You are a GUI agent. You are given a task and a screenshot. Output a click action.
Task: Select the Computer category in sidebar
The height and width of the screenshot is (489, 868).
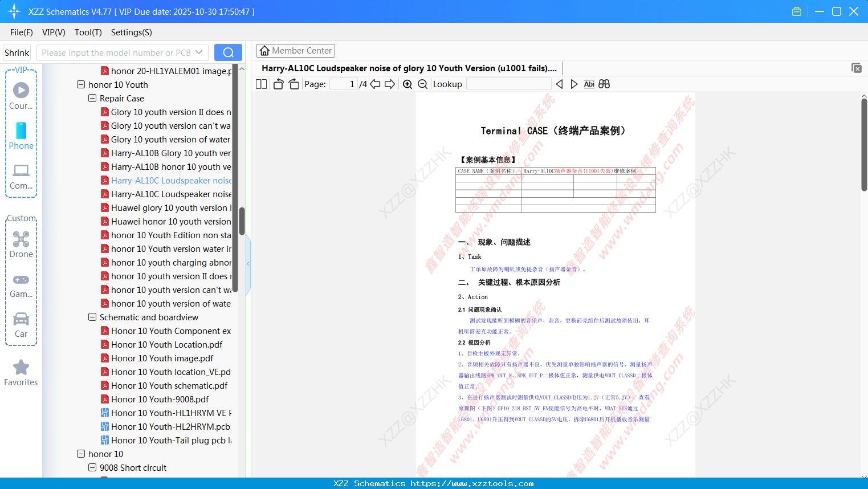[21, 177]
